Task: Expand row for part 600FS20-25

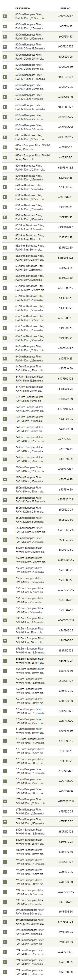Action: coord(5,57)
